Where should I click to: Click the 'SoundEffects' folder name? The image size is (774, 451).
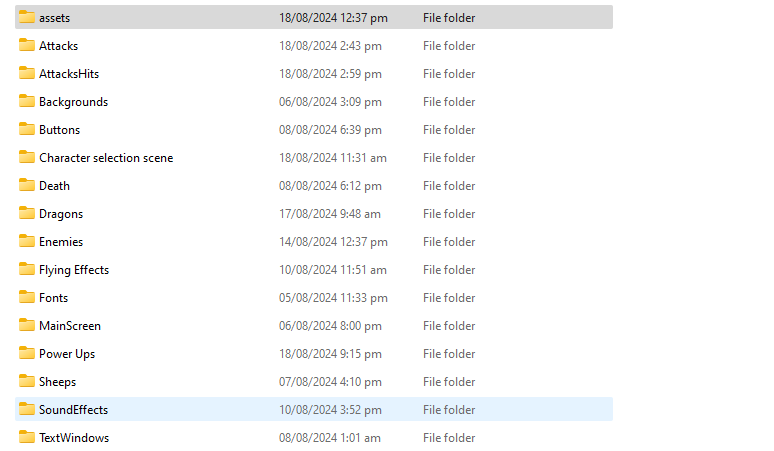[x=74, y=410]
